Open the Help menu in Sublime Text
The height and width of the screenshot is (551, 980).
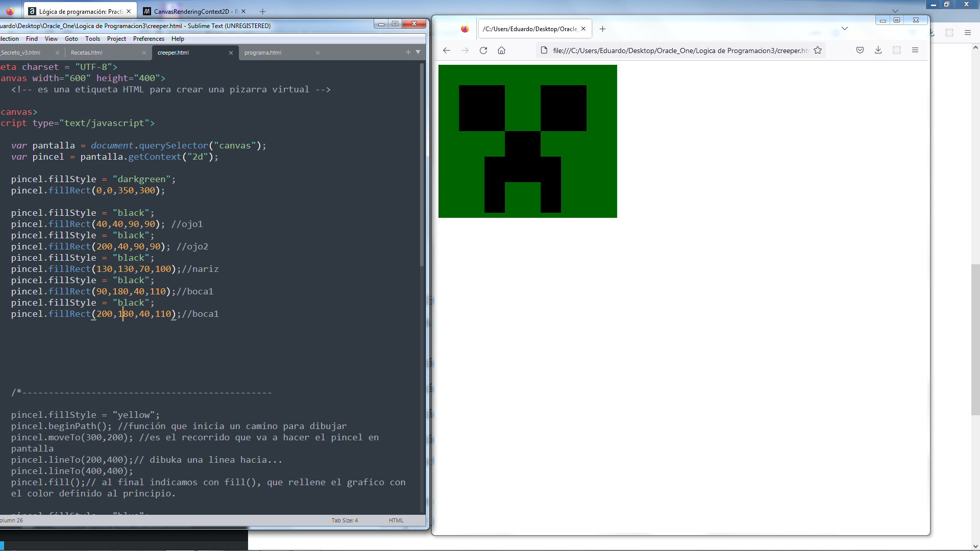point(178,39)
